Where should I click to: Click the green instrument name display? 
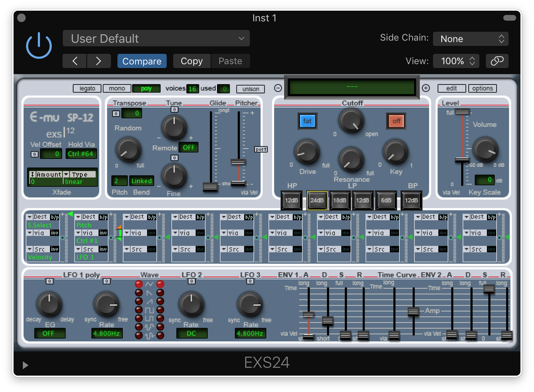[352, 87]
